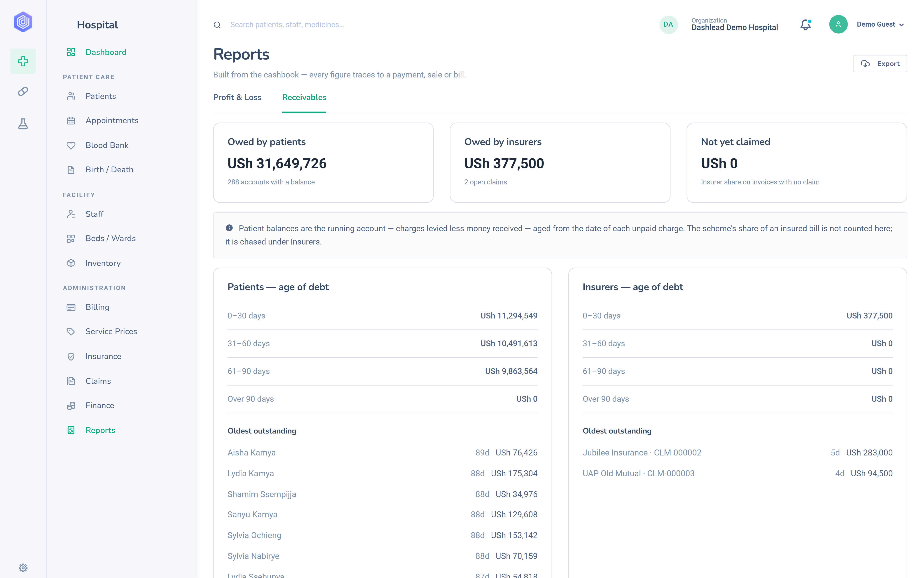Click the Owed by insurers card
924x578 pixels.
[560, 162]
